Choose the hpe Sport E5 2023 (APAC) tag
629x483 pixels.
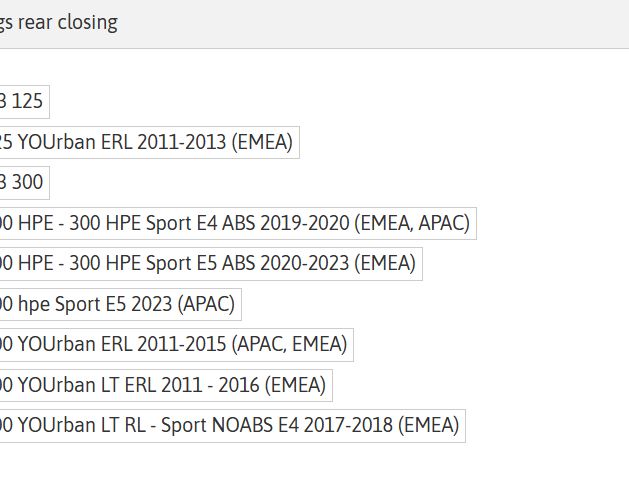(x=118, y=304)
